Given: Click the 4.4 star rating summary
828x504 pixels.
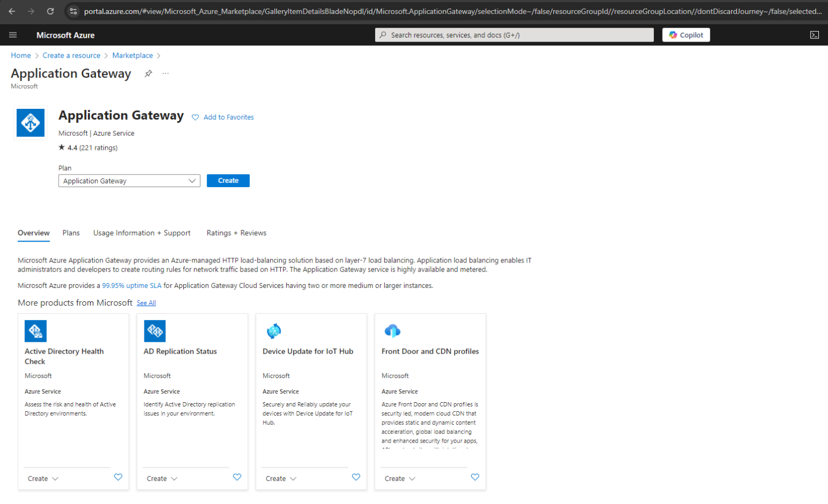Looking at the screenshot, I should point(88,147).
